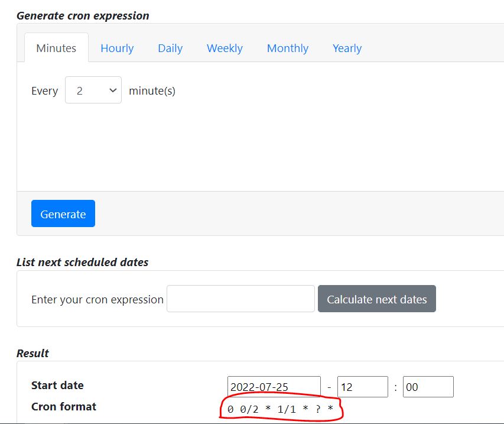Select the start minute field showing 00
The height and width of the screenshot is (424, 504).
click(428, 387)
